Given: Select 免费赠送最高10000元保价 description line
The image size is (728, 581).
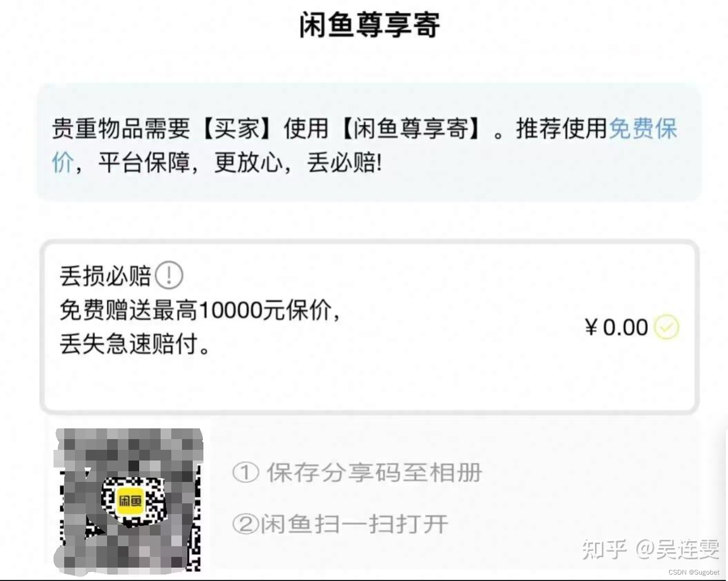Looking at the screenshot, I should click(x=200, y=310).
